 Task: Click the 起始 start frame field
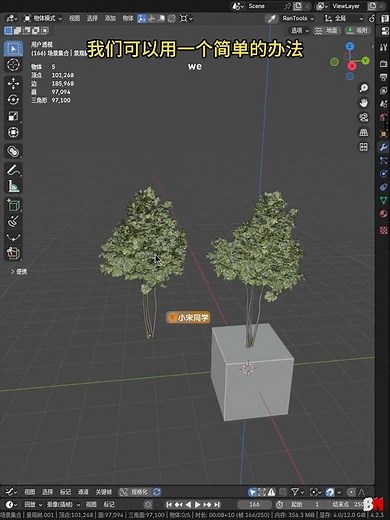[x=305, y=504]
